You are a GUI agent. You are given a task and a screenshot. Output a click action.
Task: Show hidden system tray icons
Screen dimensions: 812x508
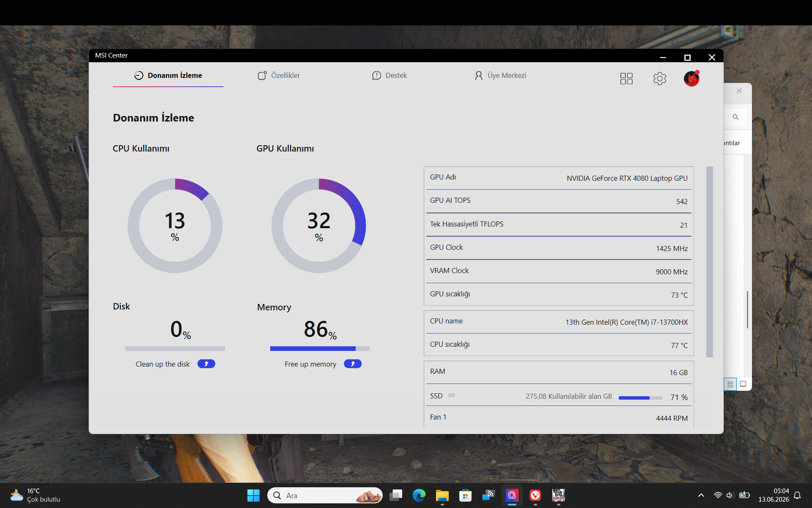coord(701,495)
